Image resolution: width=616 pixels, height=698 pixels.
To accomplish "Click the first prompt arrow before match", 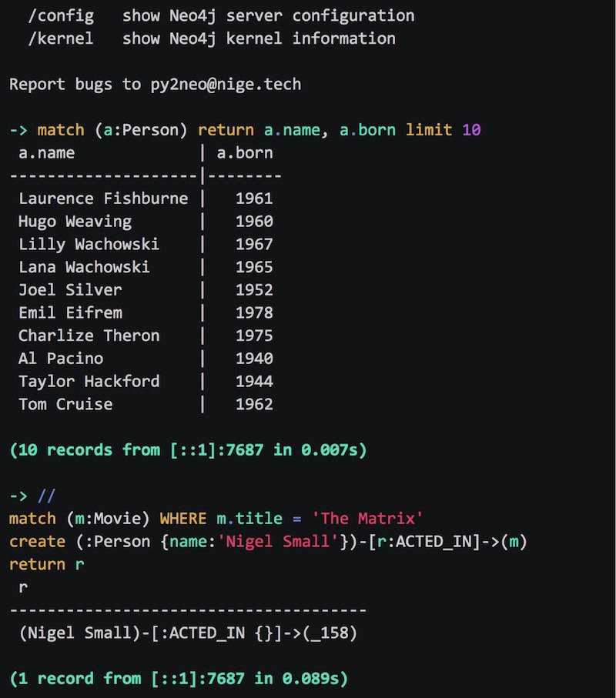I will (18, 130).
